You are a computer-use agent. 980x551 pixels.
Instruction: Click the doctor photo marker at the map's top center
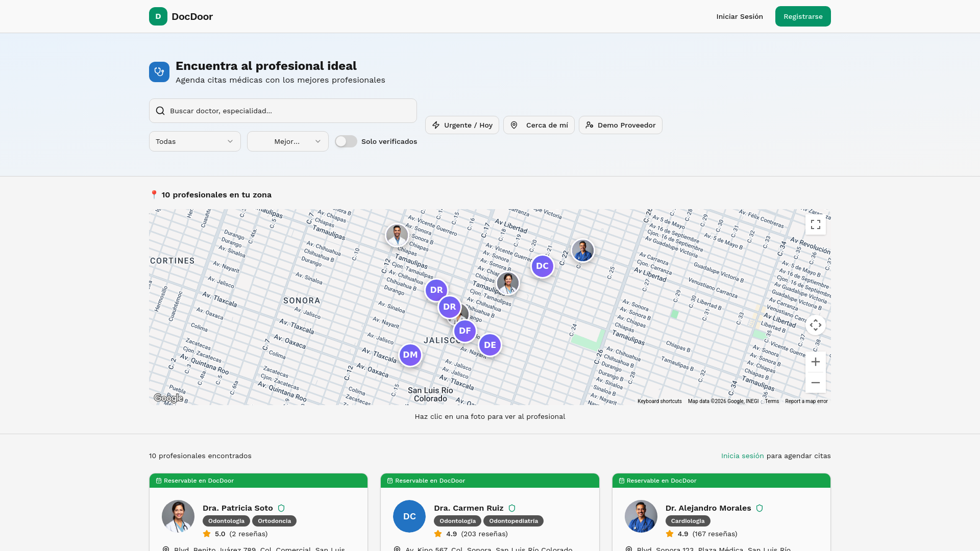pos(397,235)
